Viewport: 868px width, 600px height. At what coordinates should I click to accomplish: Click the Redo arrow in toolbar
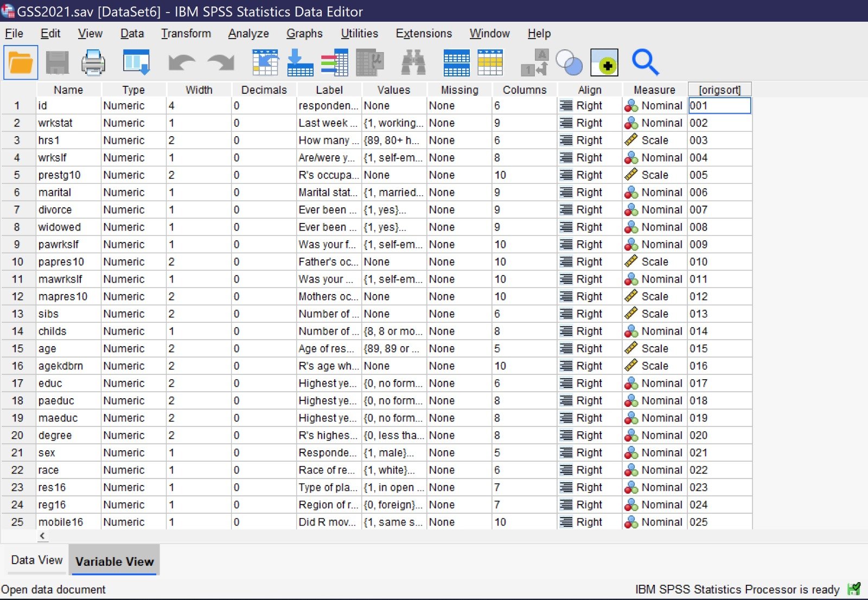[221, 62]
